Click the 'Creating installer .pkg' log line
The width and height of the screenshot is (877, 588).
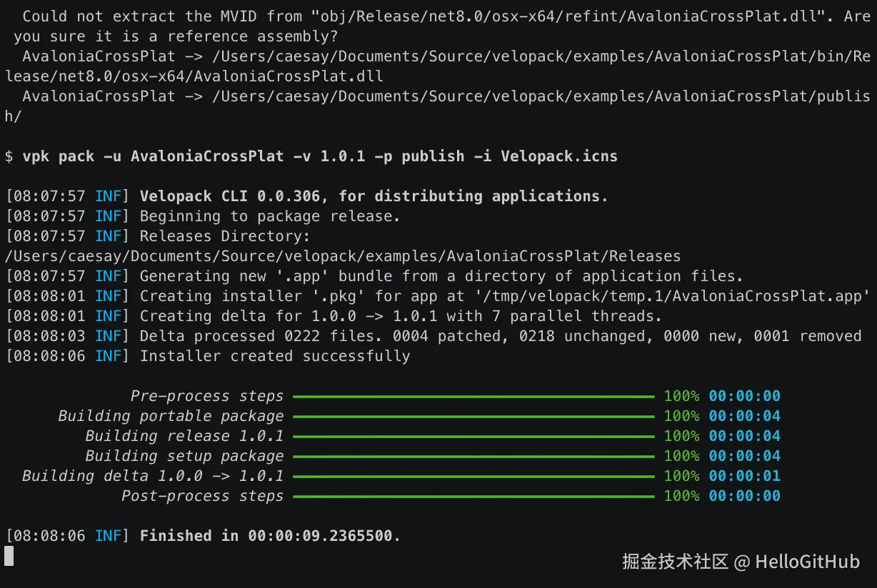point(504,296)
